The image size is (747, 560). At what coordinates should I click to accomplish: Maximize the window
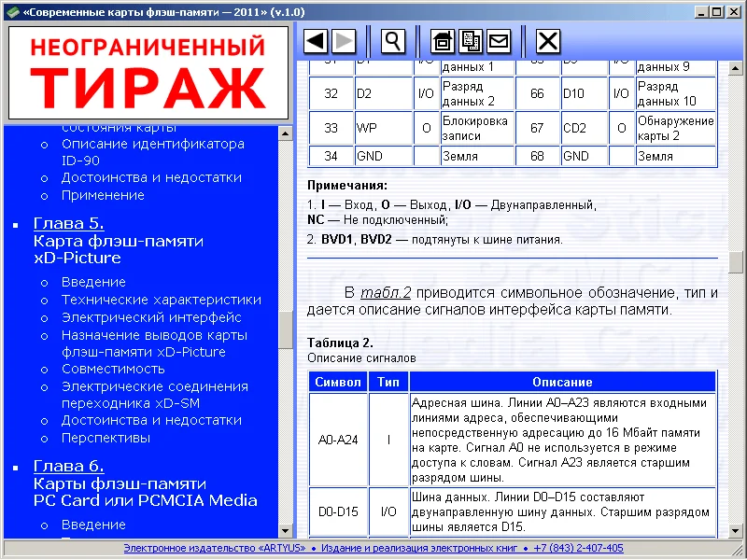[x=716, y=12]
